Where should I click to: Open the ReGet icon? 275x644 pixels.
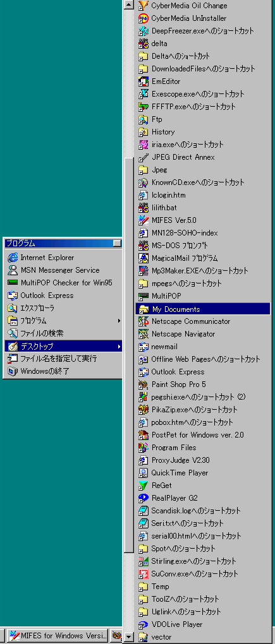(x=143, y=486)
